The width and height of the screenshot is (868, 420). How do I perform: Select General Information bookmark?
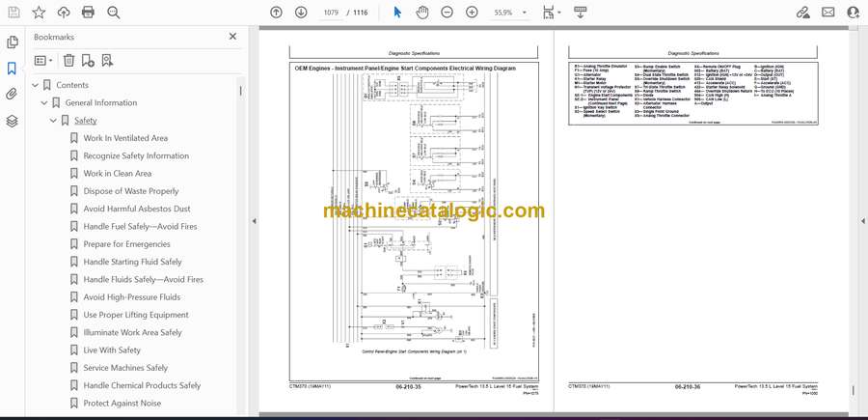click(100, 103)
